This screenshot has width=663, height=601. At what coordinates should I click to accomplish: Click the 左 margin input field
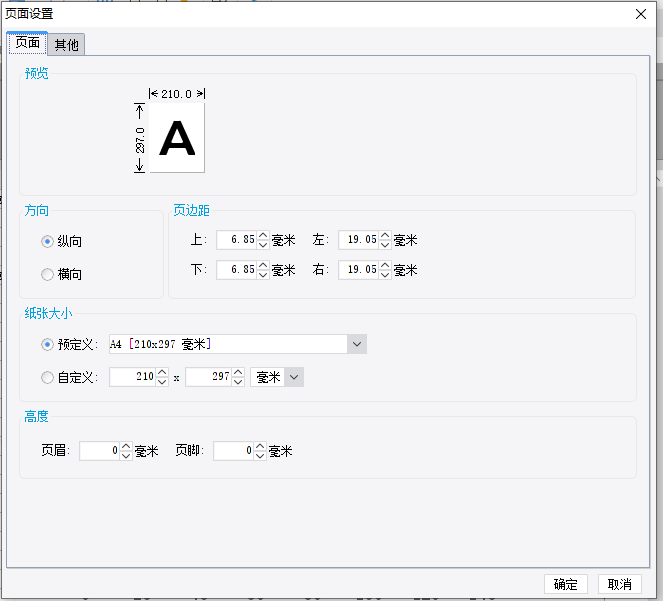(x=359, y=240)
